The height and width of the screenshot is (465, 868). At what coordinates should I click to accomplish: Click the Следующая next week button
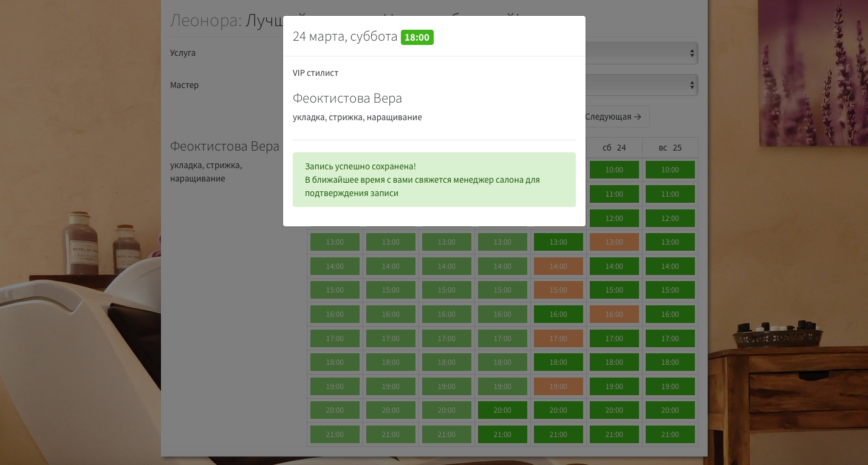616,117
